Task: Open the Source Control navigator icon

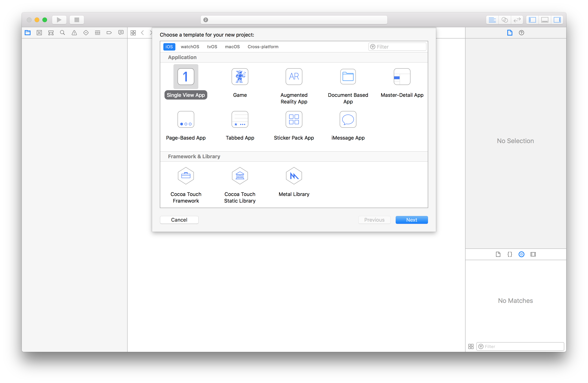Action: 39,33
